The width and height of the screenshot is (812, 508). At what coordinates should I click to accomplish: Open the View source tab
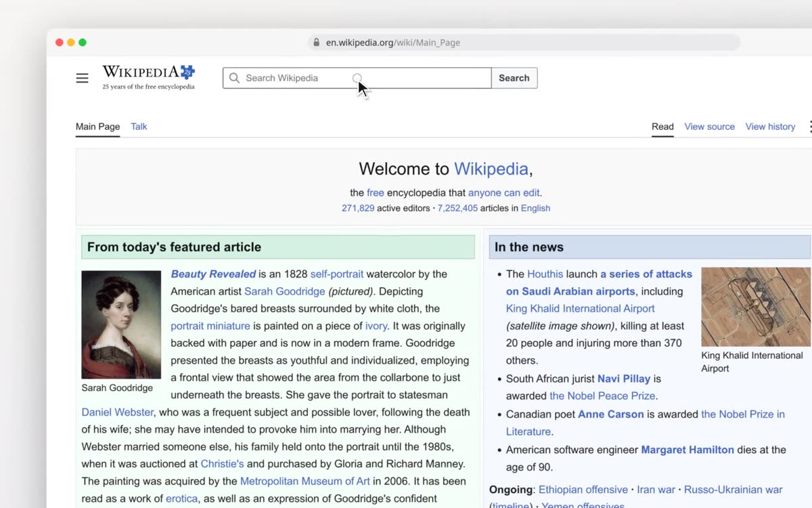tap(709, 127)
